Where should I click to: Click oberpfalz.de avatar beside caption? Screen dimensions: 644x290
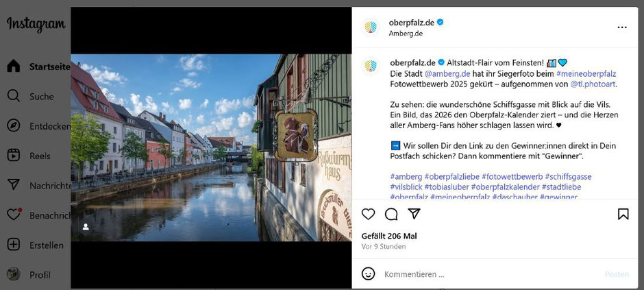(371, 66)
